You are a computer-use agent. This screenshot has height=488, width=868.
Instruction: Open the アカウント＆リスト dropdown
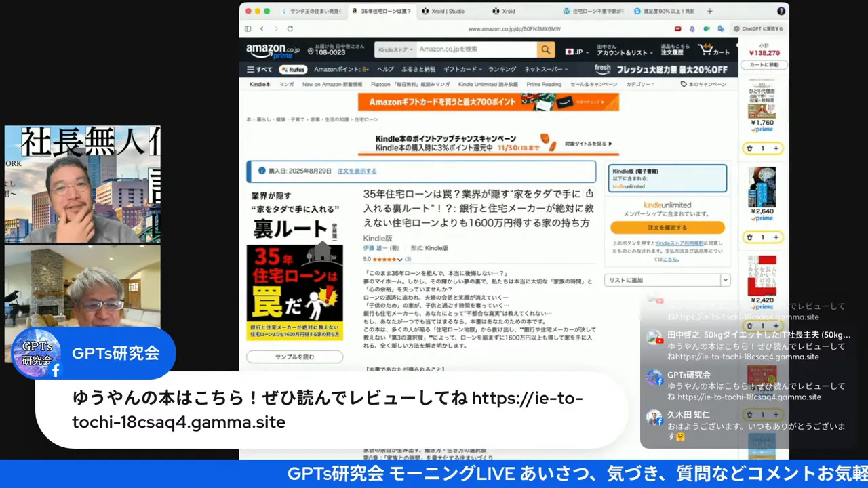(x=623, y=52)
